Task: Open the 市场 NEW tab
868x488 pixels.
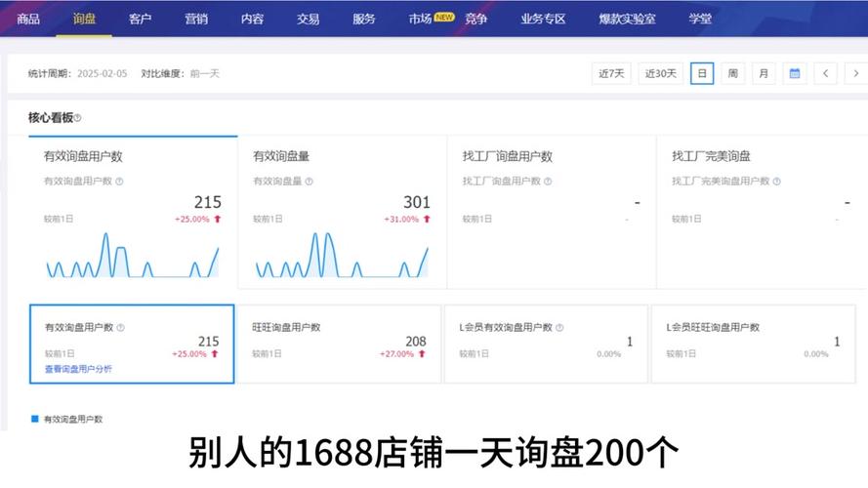Action: click(432, 19)
